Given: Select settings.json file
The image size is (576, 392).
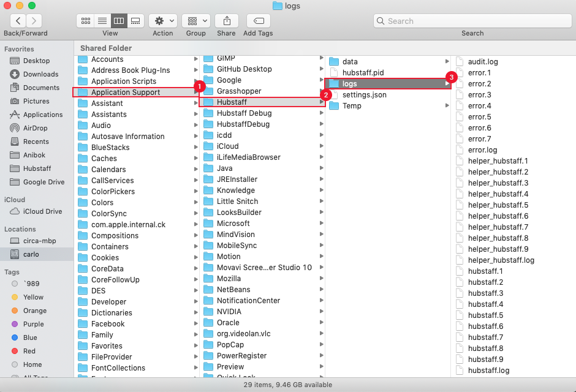Looking at the screenshot, I should [387, 95].
